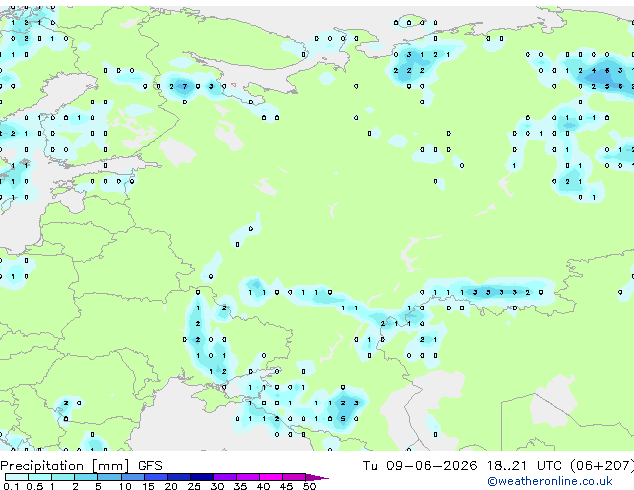Click the legend label '25'
Image resolution: width=634 pixels, height=490 pixels.
pos(194,486)
